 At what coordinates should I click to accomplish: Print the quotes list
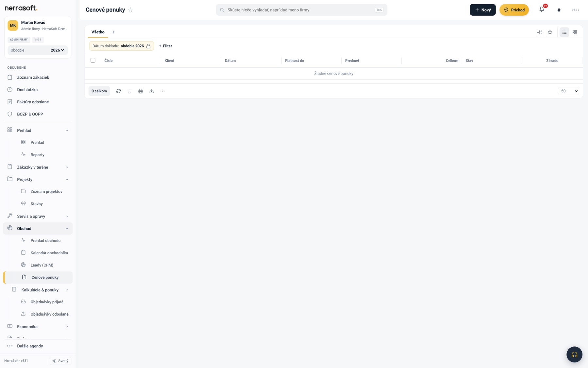click(x=140, y=91)
